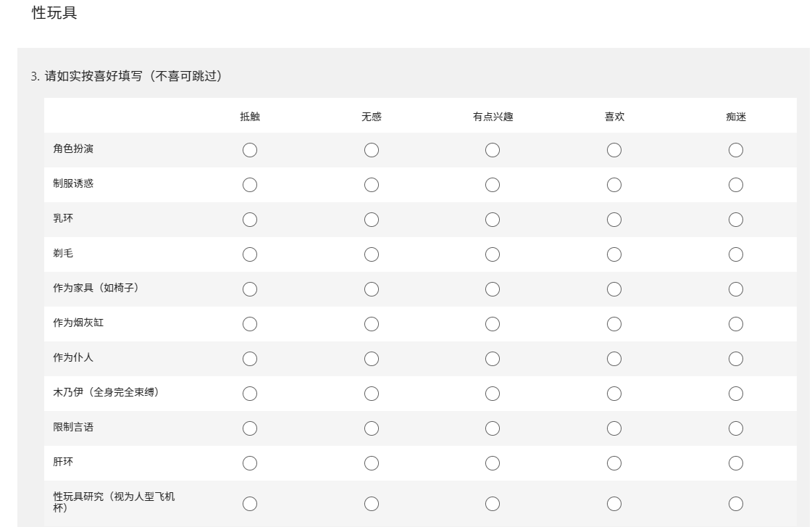Select 喜欢 for 剃毛 row
The image size is (812, 527).
(x=614, y=254)
